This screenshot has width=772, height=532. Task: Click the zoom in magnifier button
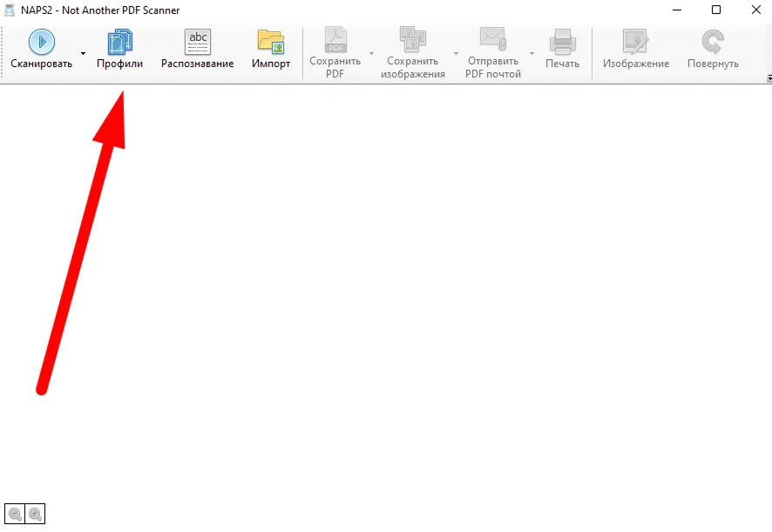[35, 514]
